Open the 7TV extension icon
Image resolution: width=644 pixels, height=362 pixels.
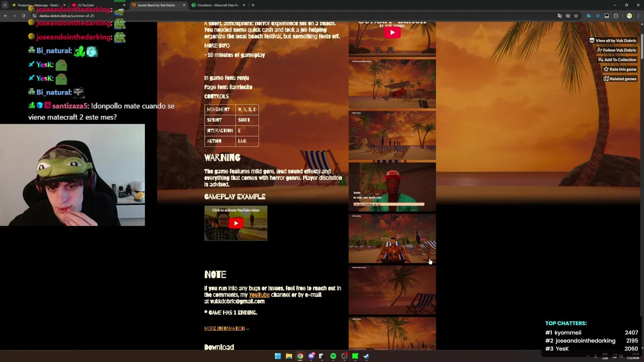pyautogui.click(x=589, y=16)
